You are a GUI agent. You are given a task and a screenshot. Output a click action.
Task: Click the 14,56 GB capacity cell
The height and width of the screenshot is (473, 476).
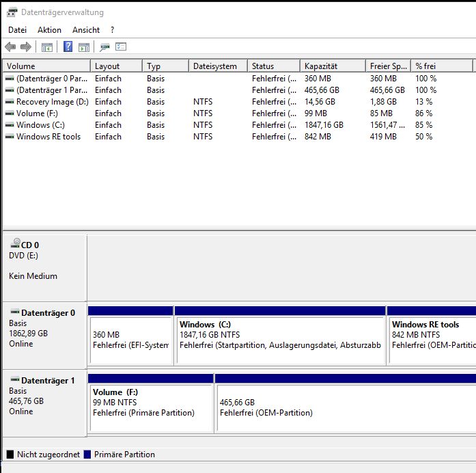coord(320,101)
